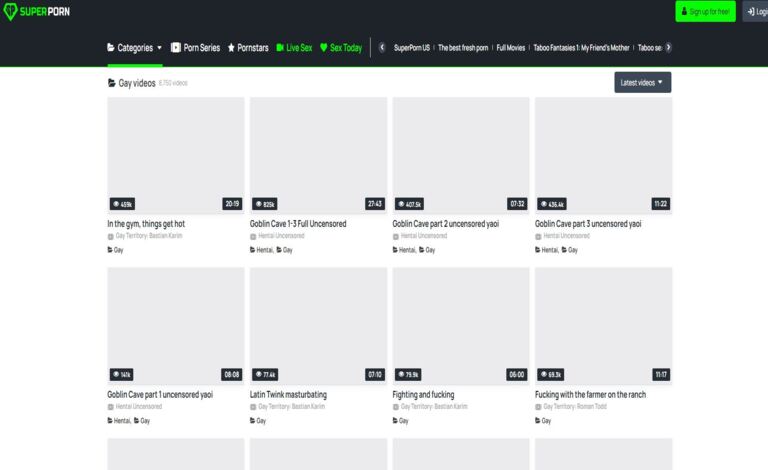The image size is (768, 470).
Task: Click the left arrow of the links carousel
Action: click(381, 47)
